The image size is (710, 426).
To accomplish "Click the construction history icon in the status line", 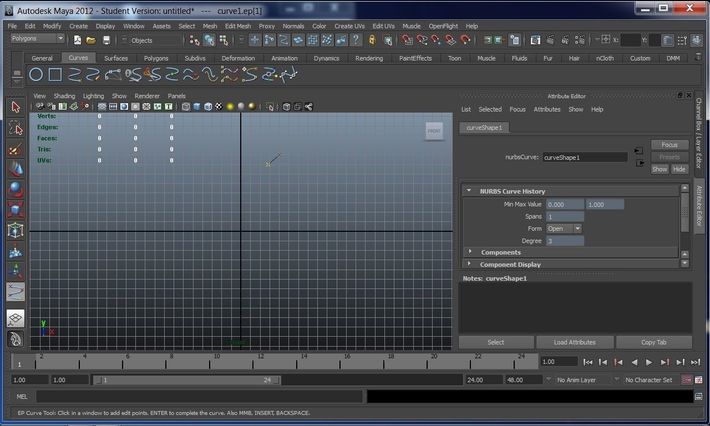I will click(x=514, y=40).
